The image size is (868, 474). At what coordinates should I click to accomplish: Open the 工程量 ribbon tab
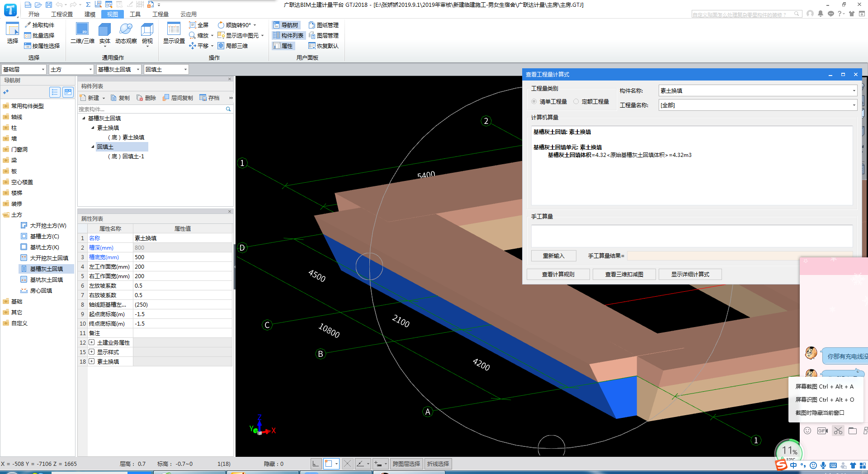point(160,14)
